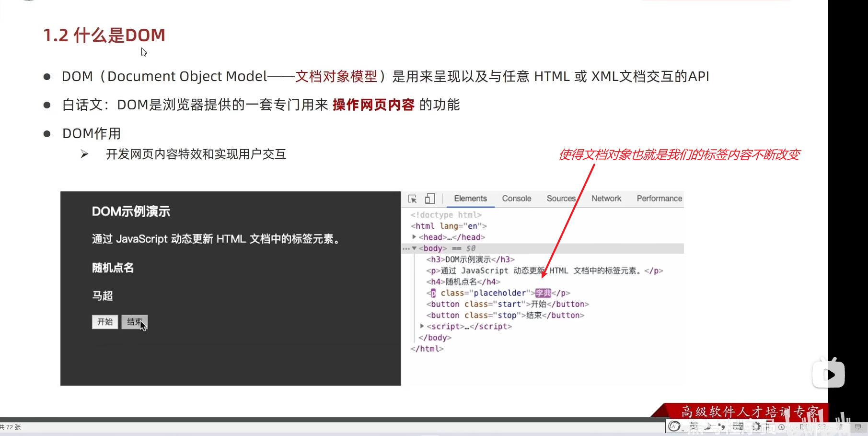Select the p class="placeholder" node

(498, 293)
